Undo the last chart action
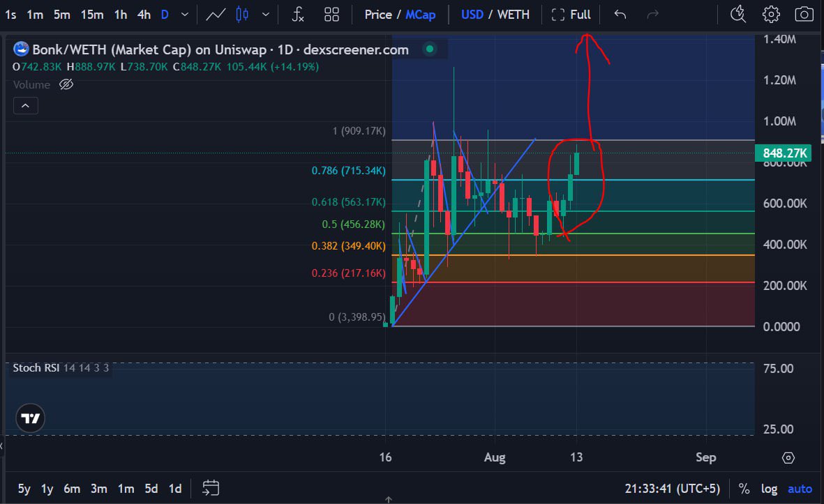 point(620,15)
